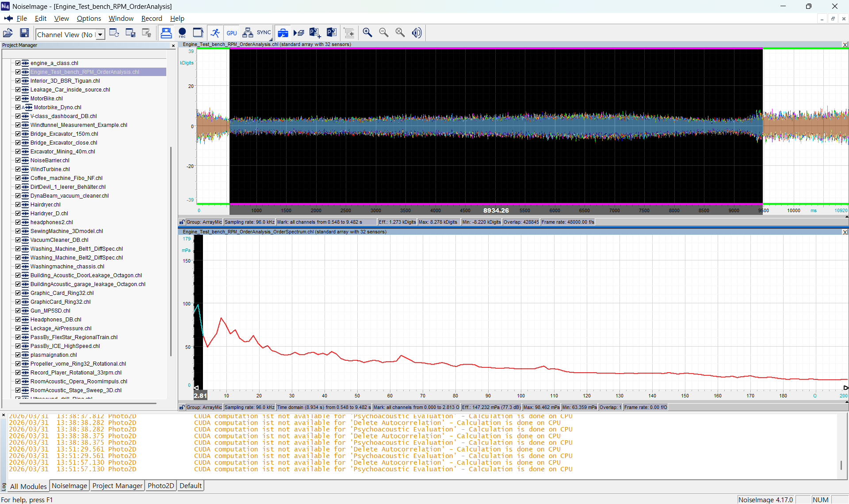Open the Options menu
The image size is (849, 504).
tap(89, 19)
